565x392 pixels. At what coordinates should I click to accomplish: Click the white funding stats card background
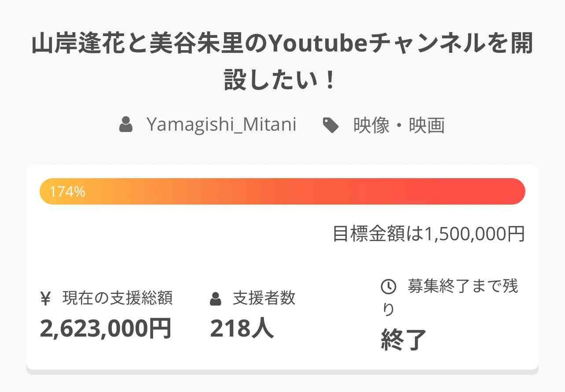point(282,260)
